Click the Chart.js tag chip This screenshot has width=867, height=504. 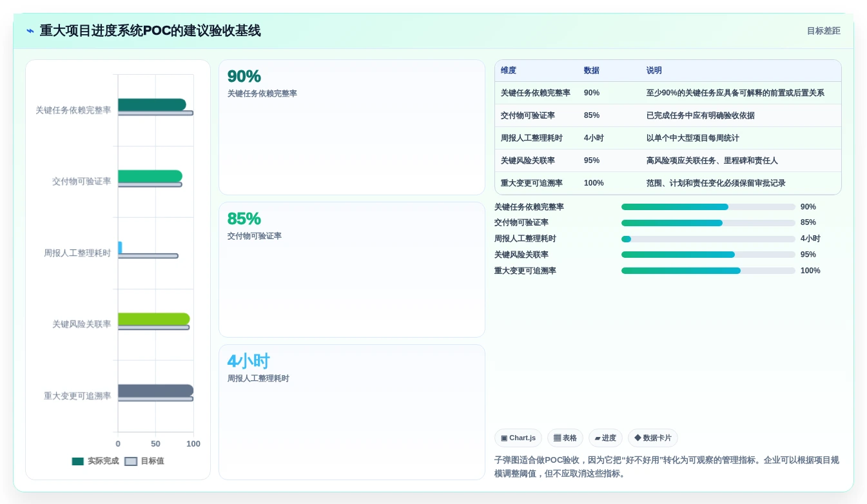coord(518,438)
